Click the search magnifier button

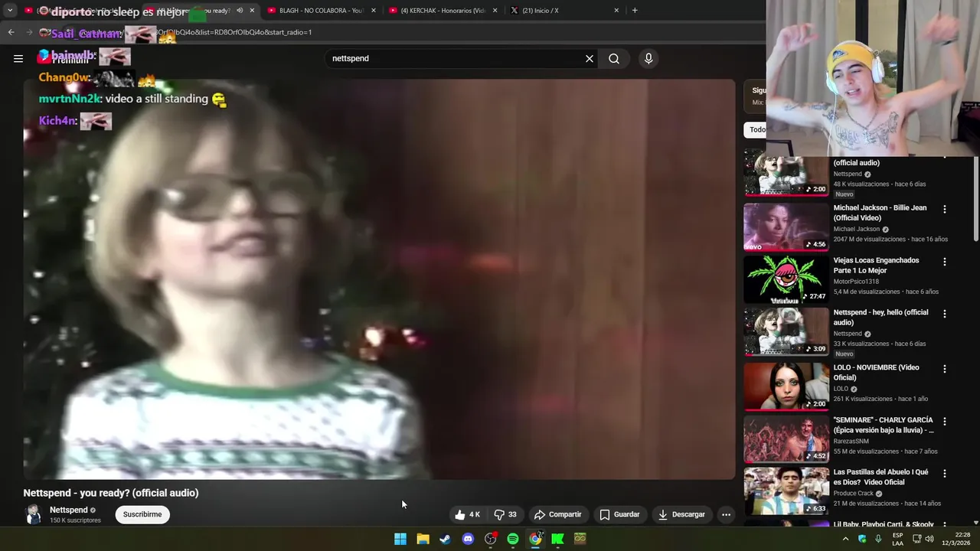coord(614,58)
